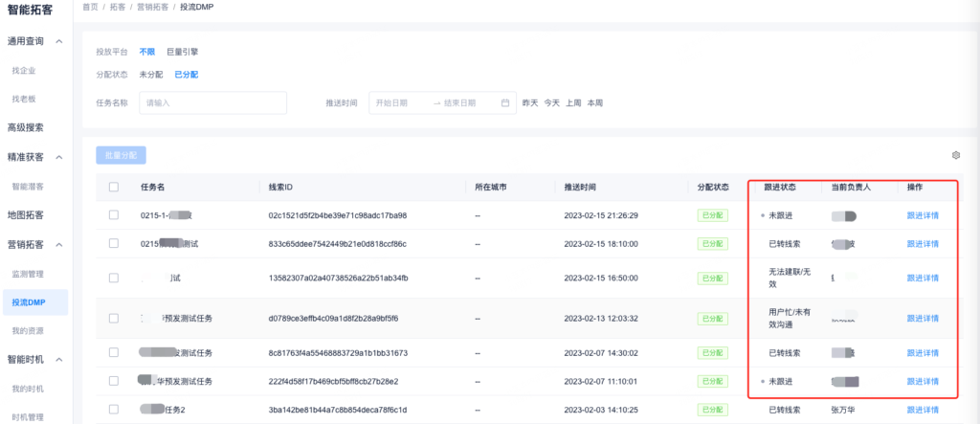The width and height of the screenshot is (980, 424).
Task: Filter by 未分配 status
Action: tap(150, 75)
